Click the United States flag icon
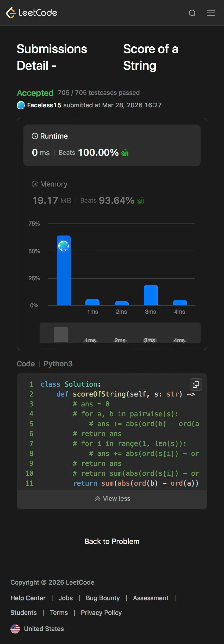This screenshot has height=644, width=224. pyautogui.click(x=15, y=629)
